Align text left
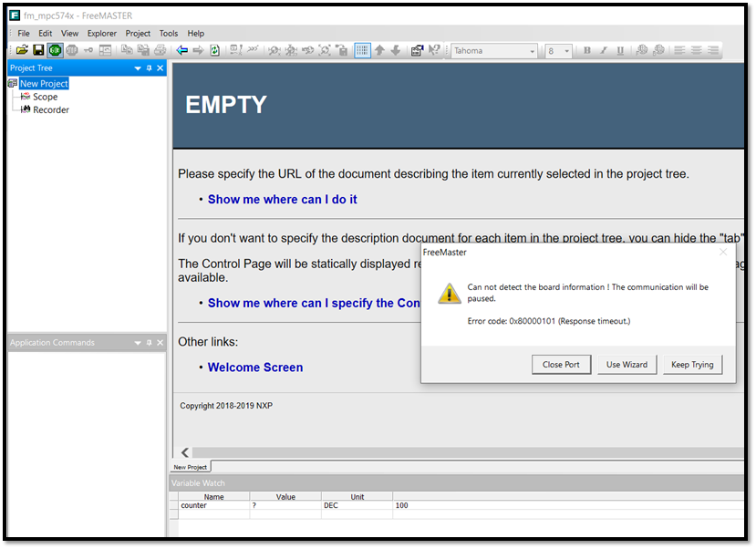Screen dimensions: 756x549 click(679, 50)
